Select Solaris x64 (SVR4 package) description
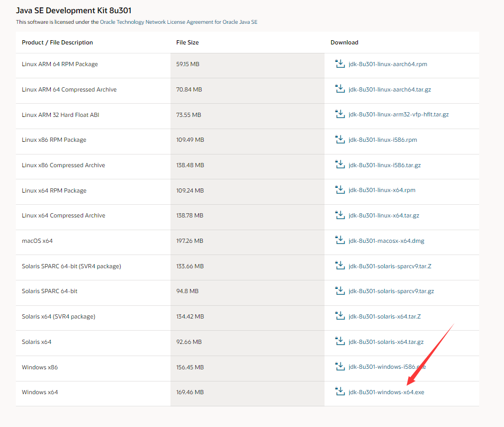The height and width of the screenshot is (427, 504). click(x=58, y=316)
